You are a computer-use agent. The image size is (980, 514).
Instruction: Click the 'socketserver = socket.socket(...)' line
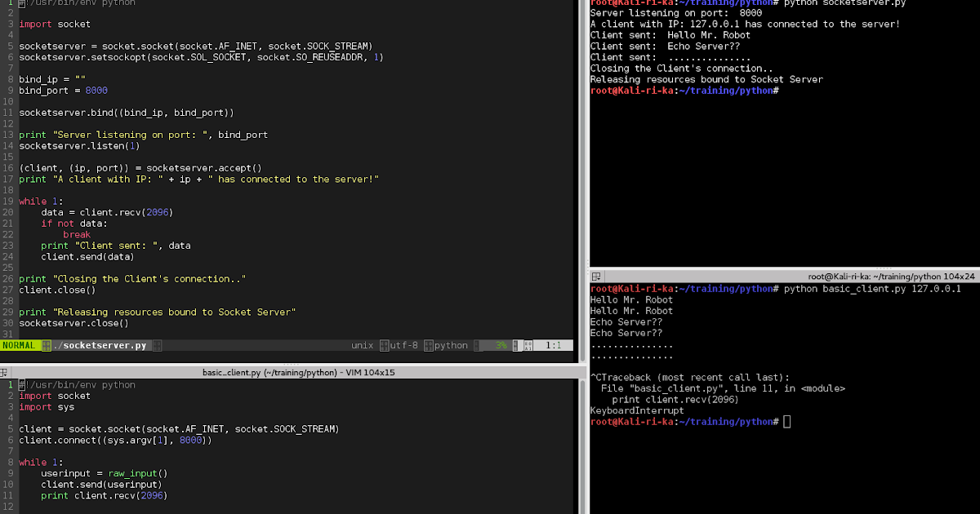[195, 47]
